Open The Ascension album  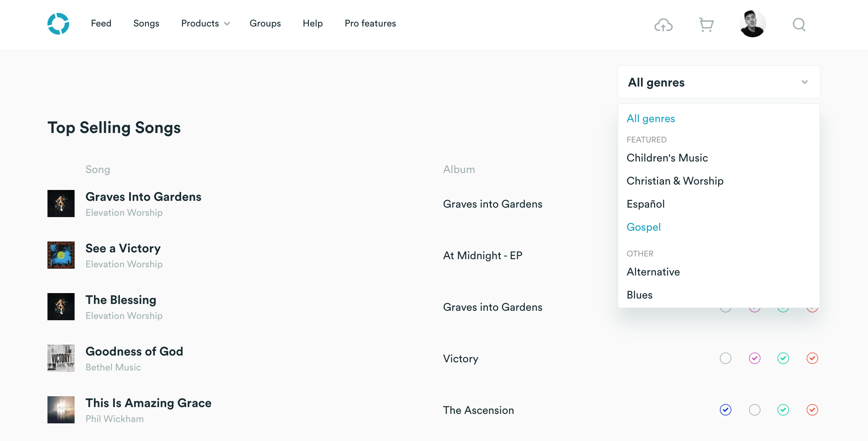point(478,410)
